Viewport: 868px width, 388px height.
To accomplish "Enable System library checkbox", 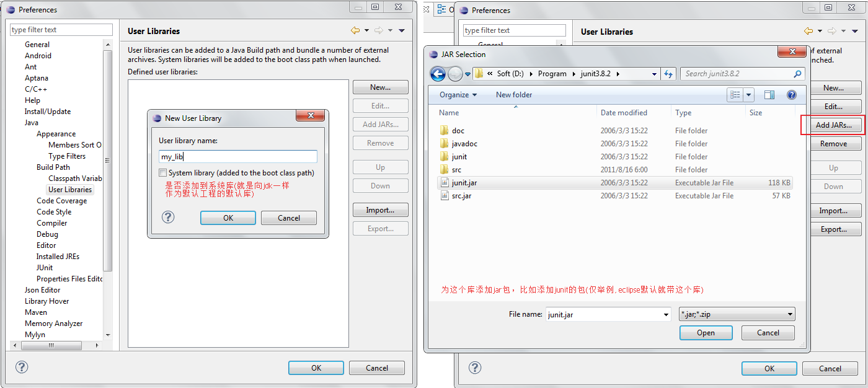I will click(x=162, y=173).
